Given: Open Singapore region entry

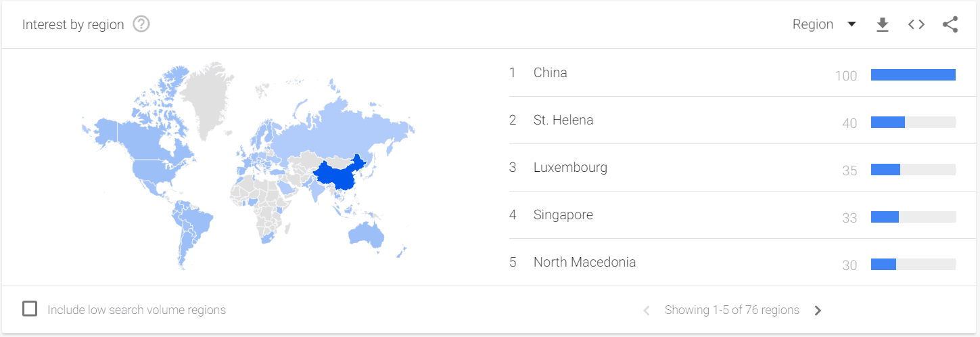Looking at the screenshot, I should (x=563, y=215).
